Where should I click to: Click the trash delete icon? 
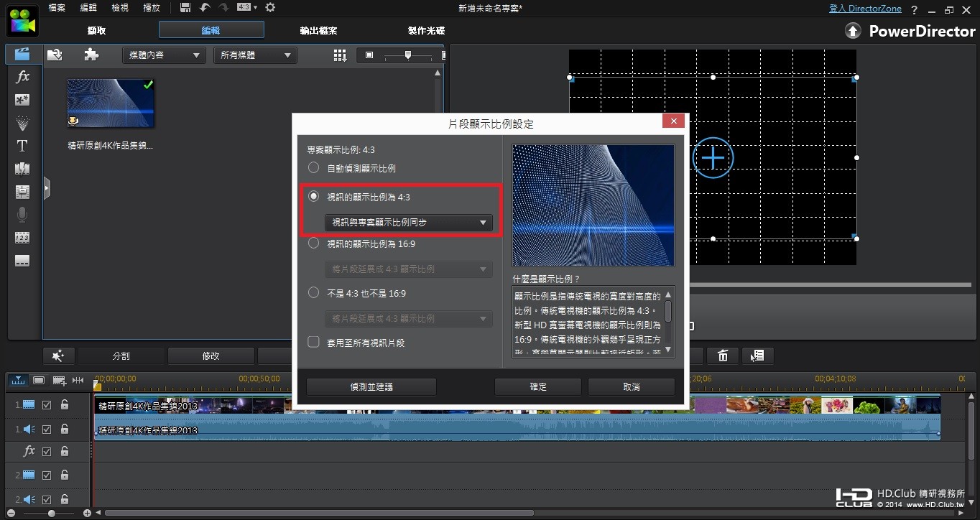point(723,356)
